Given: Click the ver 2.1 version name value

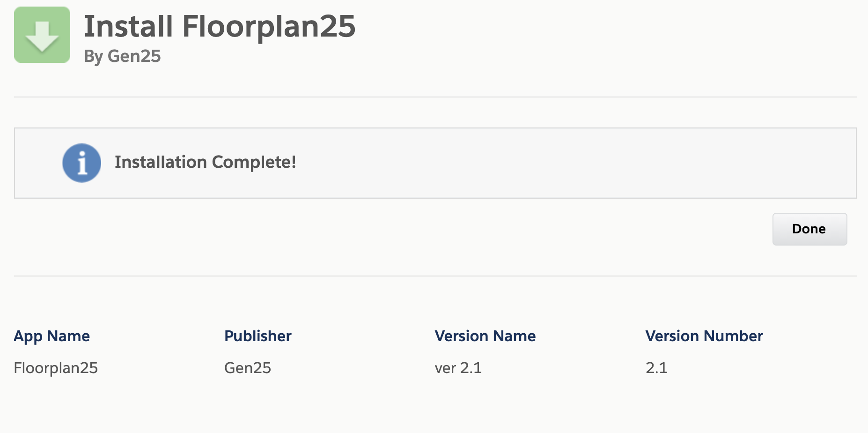Looking at the screenshot, I should click(457, 368).
